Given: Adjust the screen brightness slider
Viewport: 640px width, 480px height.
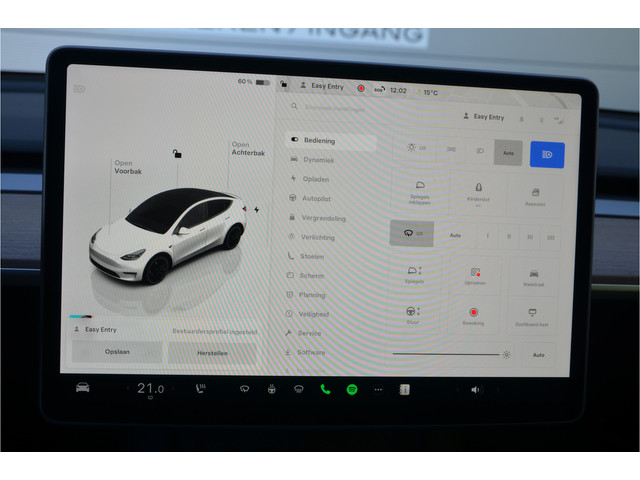Looking at the screenshot, I should click(x=450, y=354).
